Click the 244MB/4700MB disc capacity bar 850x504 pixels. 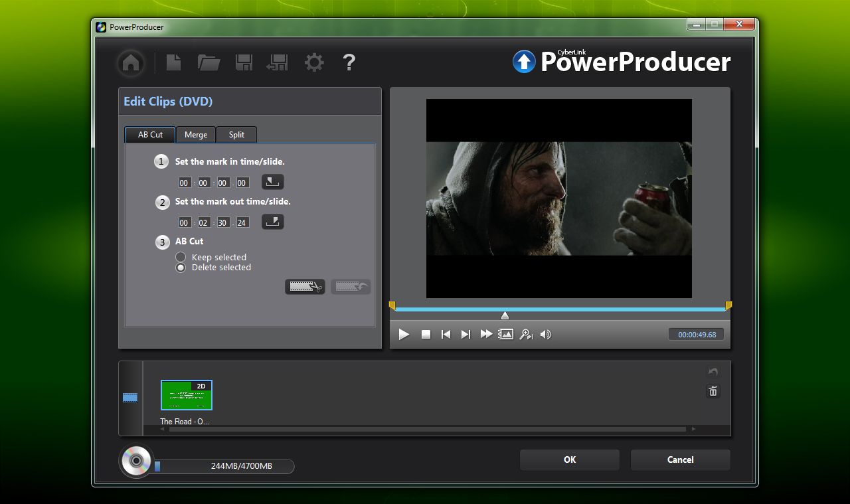[x=224, y=466]
